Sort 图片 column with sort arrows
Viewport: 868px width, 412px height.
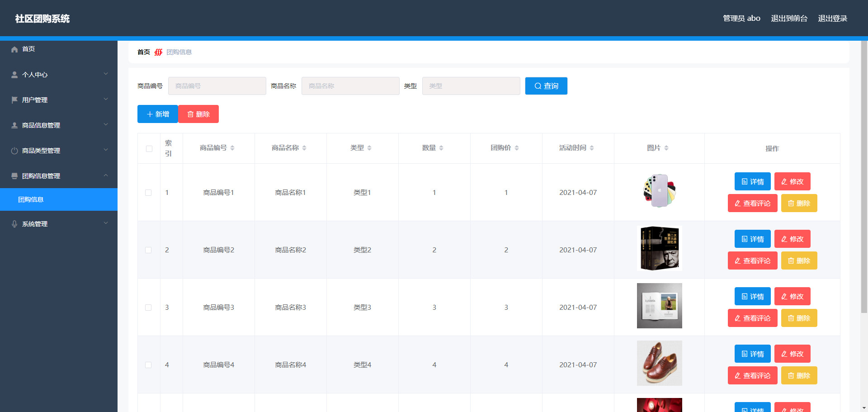666,148
